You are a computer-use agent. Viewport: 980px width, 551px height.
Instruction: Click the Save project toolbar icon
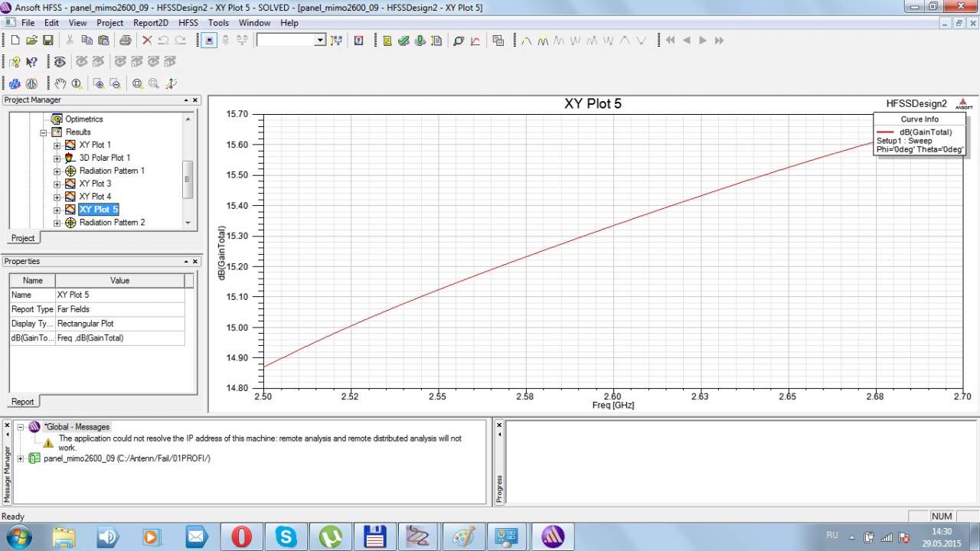47,41
